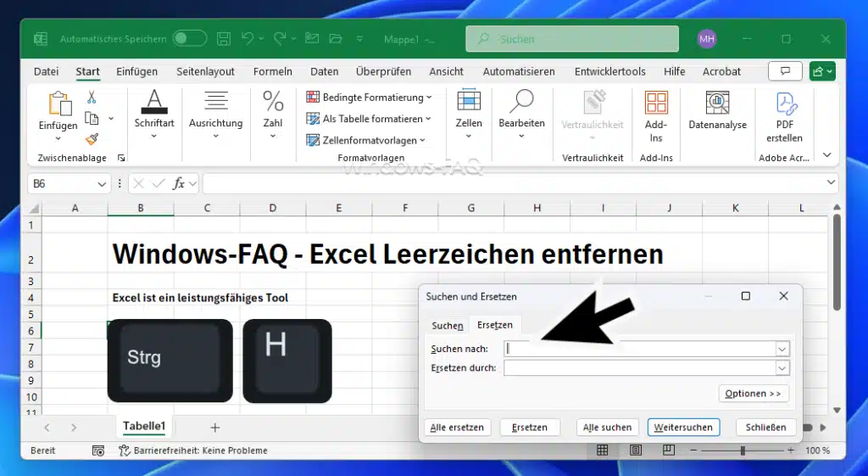868x476 pixels.
Task: Open the comments speech bubble button
Action: coord(785,71)
